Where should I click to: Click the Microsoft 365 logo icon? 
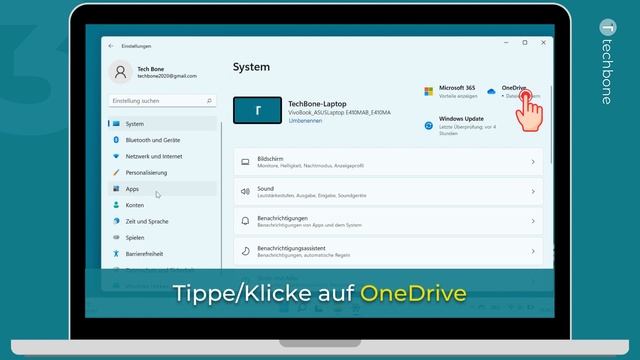pyautogui.click(x=429, y=91)
